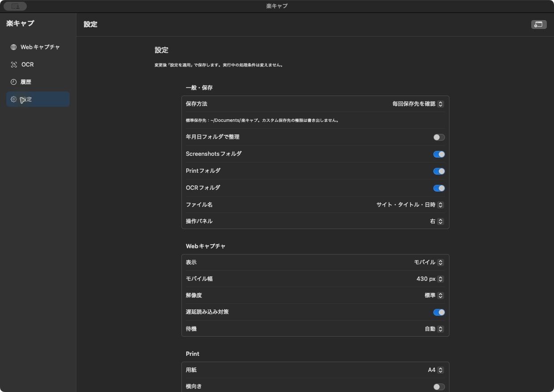Viewport: 554px width, 392px height.
Task: Click the globe icon beside Webキャプチャ
Action: (13, 47)
